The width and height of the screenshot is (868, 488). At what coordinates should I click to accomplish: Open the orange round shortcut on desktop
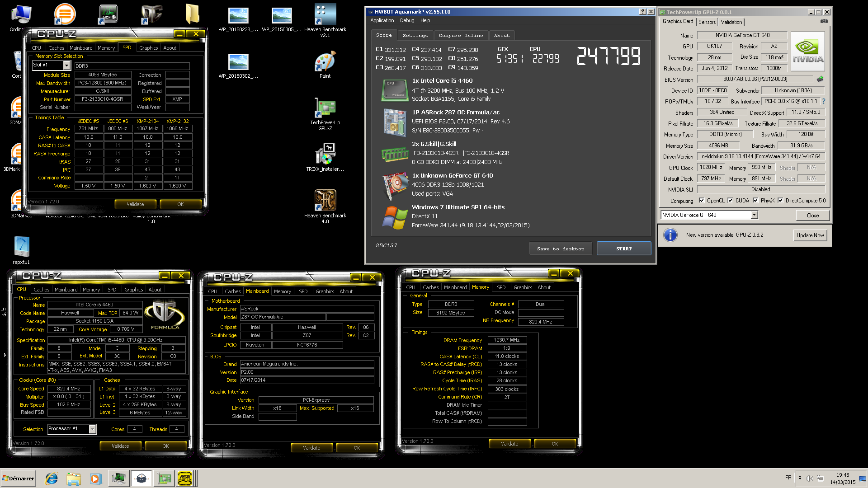tap(65, 14)
